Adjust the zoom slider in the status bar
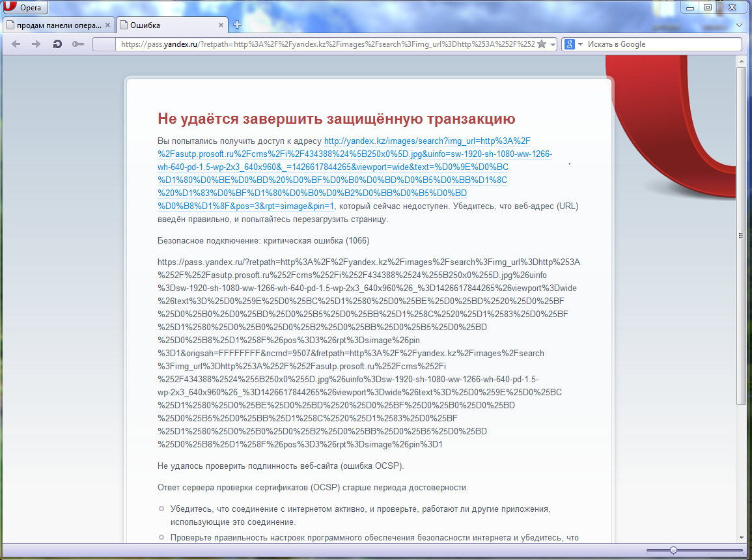This screenshot has height=560, width=752. pyautogui.click(x=673, y=550)
